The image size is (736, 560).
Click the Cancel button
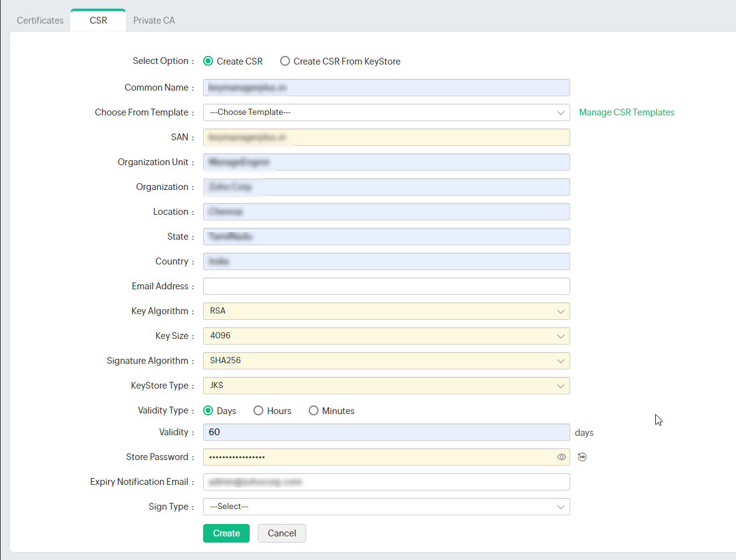click(x=281, y=533)
